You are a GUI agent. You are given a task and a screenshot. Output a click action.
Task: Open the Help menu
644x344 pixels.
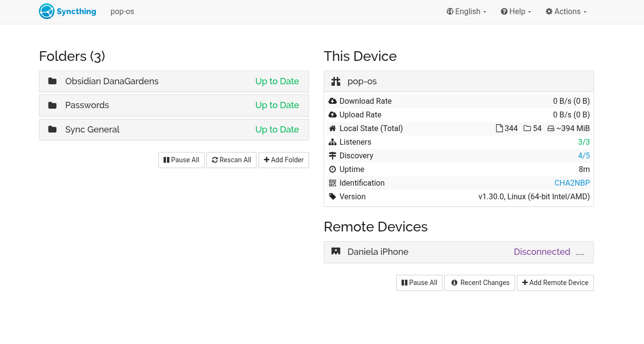(516, 12)
